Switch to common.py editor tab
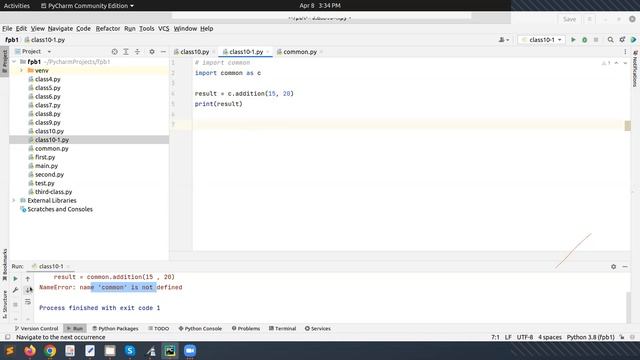This screenshot has width=640, height=360. tap(300, 52)
